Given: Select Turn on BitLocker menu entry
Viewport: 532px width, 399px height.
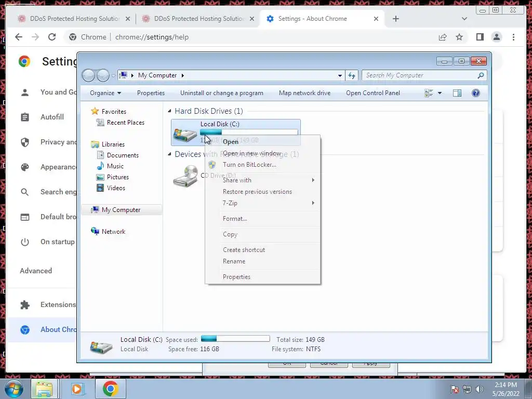Looking at the screenshot, I should point(262,165).
